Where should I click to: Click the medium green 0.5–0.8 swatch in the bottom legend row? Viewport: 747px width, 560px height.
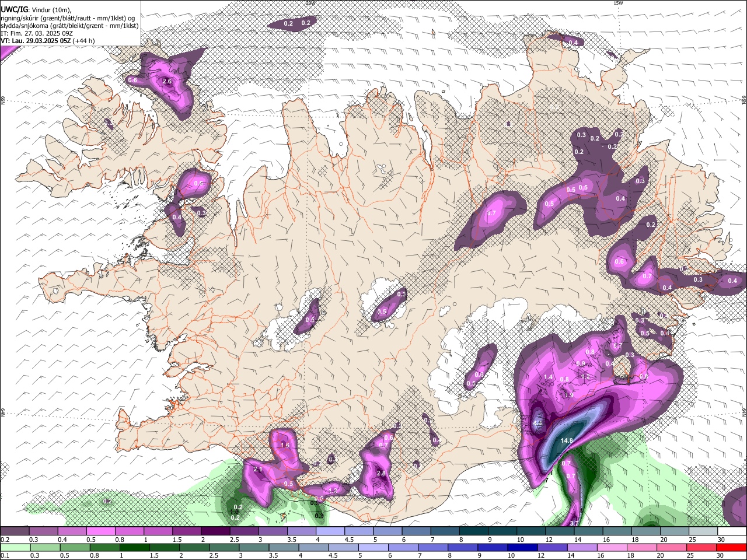point(75,547)
